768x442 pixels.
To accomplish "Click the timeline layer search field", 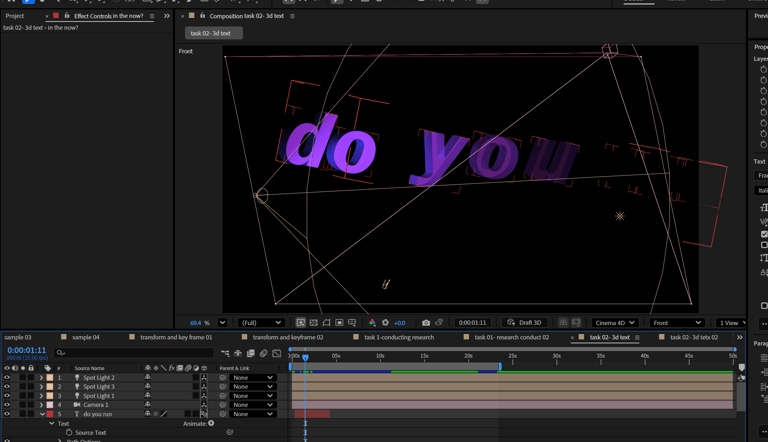I will [135, 353].
